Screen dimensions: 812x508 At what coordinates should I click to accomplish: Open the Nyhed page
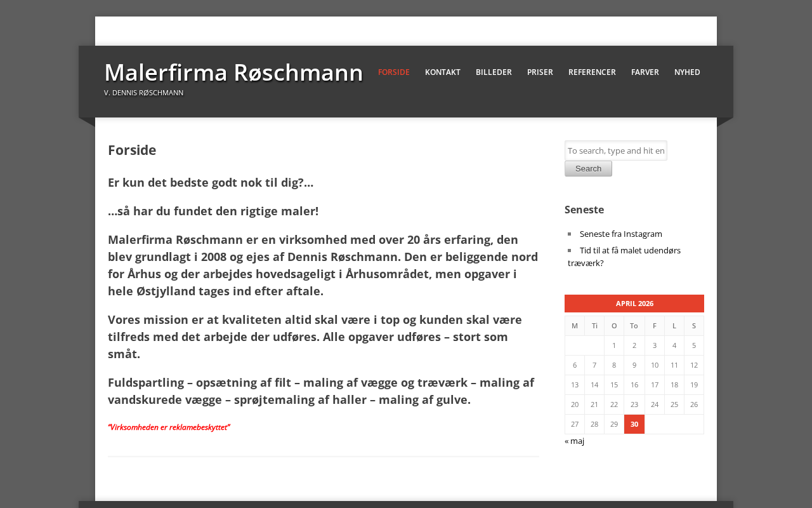[687, 72]
